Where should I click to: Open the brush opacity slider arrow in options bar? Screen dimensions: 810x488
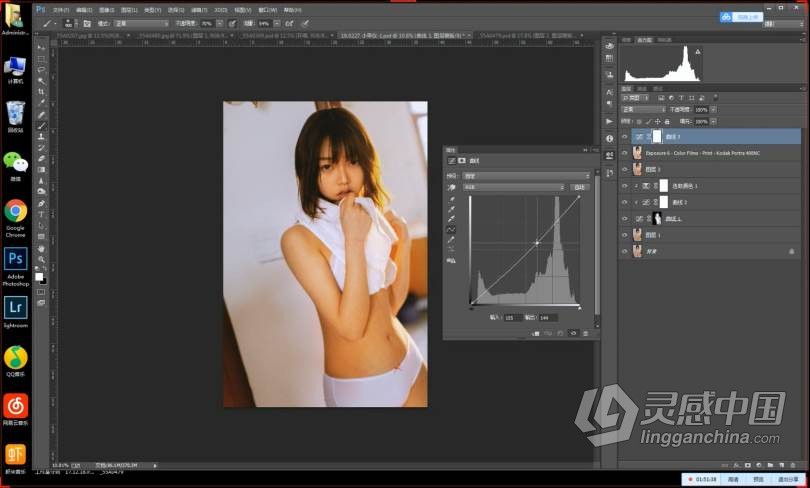220,24
